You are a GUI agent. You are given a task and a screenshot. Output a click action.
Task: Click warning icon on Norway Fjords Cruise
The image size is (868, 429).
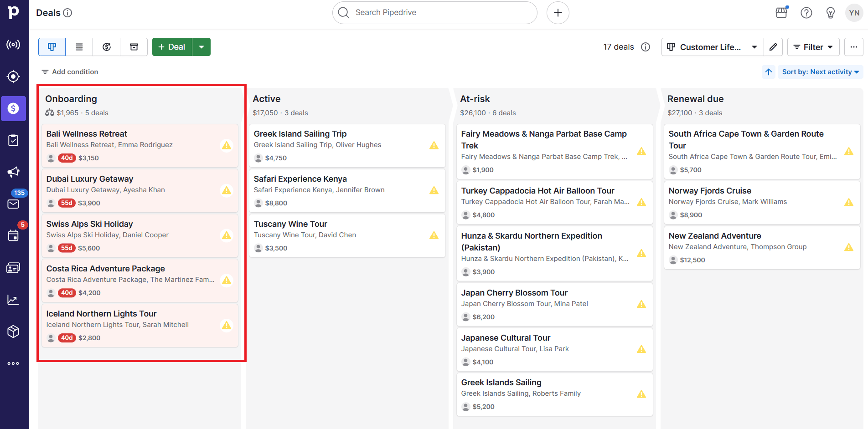pos(849,202)
